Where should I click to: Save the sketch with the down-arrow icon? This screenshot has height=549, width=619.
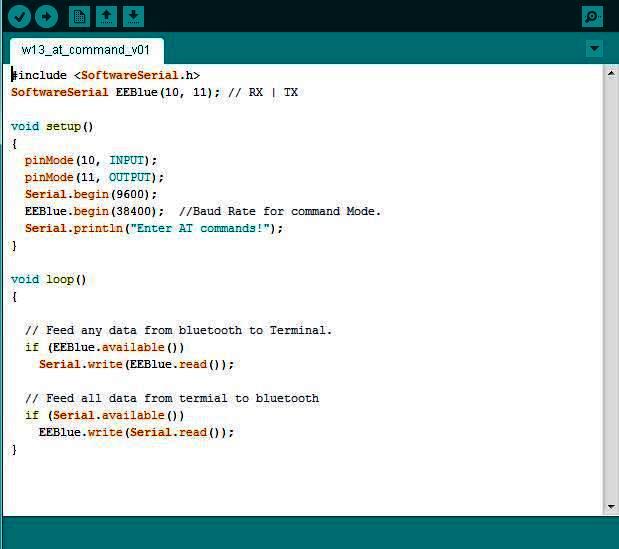coord(133,17)
